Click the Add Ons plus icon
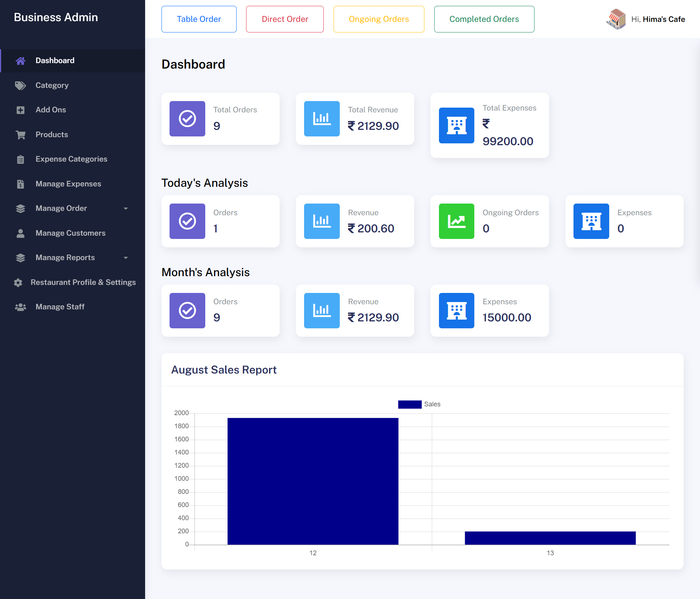Screen dimensions: 700x599 [20, 110]
